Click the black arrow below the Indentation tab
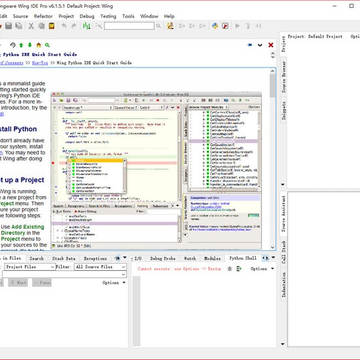 point(283,344)
